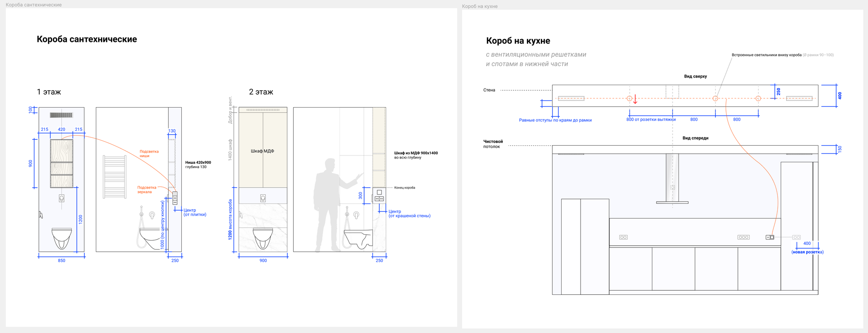Click the '100' dimension above the vent grille
The width and height of the screenshot is (868, 333).
pos(31,110)
